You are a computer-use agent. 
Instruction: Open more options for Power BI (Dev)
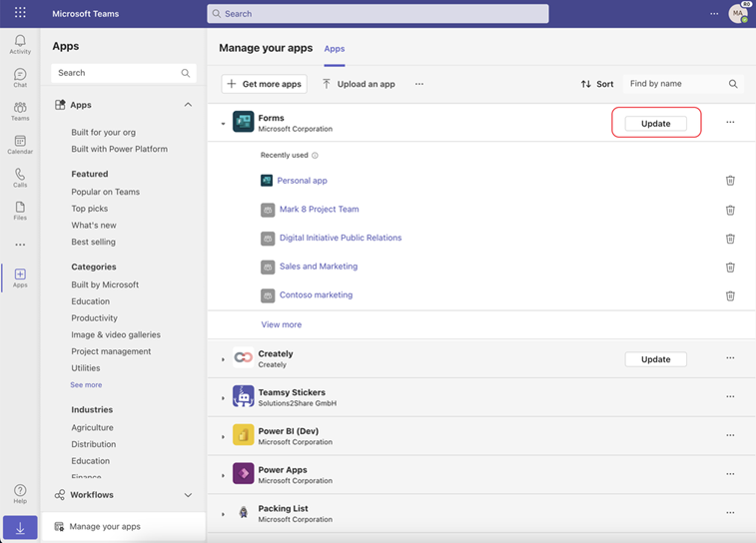point(730,435)
